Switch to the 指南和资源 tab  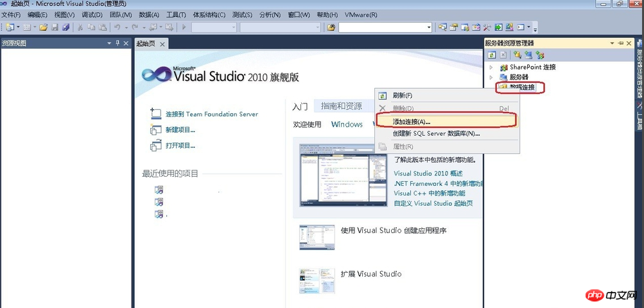(x=341, y=106)
